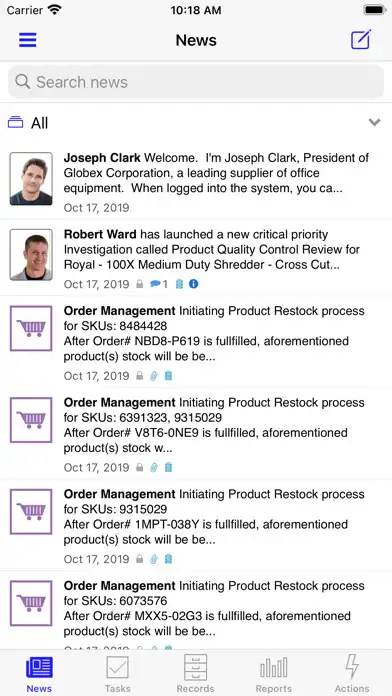This screenshot has width=392, height=696.
Task: Open the hamburger menu
Action: click(28, 40)
